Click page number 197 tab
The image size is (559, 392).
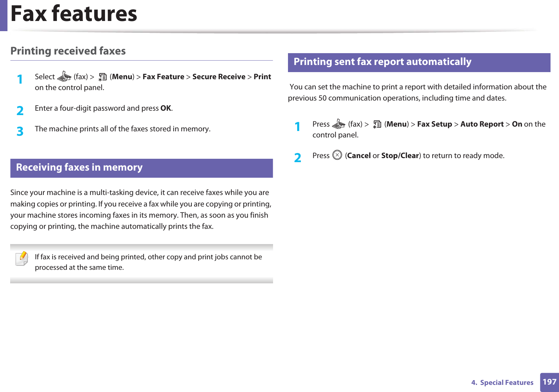pyautogui.click(x=549, y=382)
